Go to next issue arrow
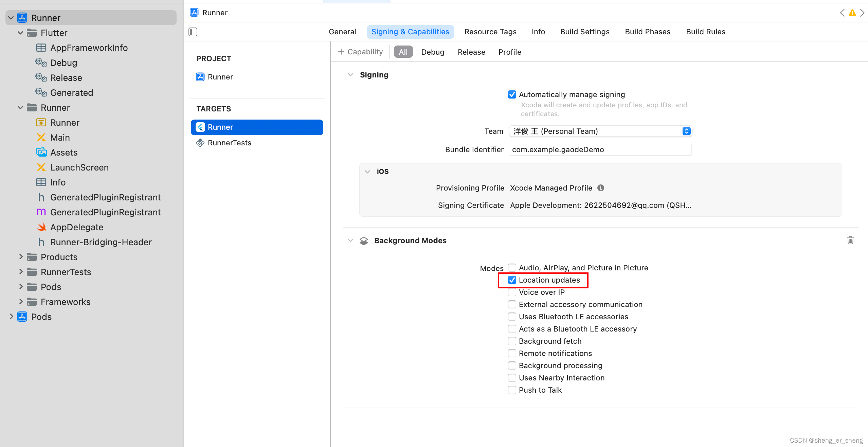Viewport: 868px width, 447px height. [x=862, y=13]
